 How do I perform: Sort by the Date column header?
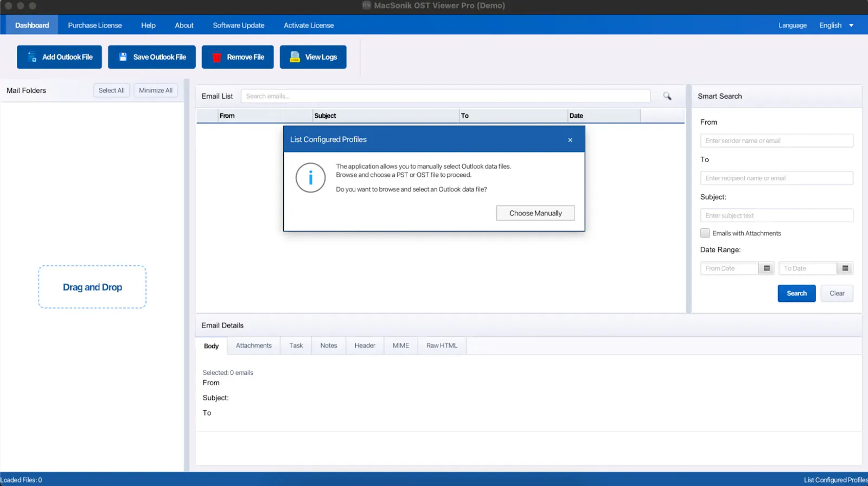(604, 116)
